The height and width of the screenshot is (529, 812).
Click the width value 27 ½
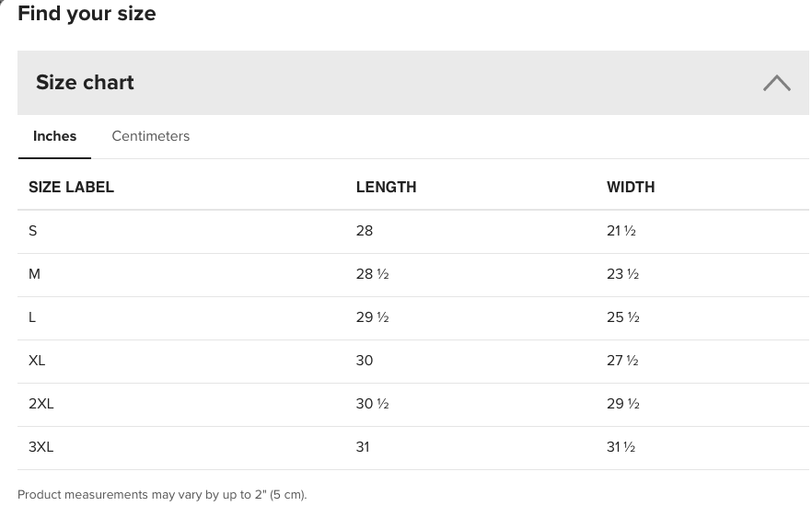click(x=622, y=361)
